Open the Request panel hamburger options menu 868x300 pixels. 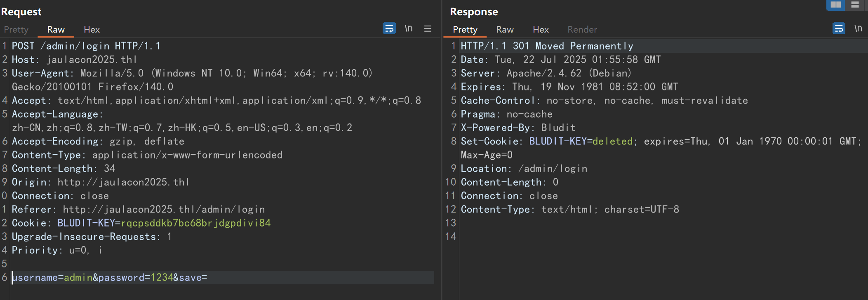[428, 28]
